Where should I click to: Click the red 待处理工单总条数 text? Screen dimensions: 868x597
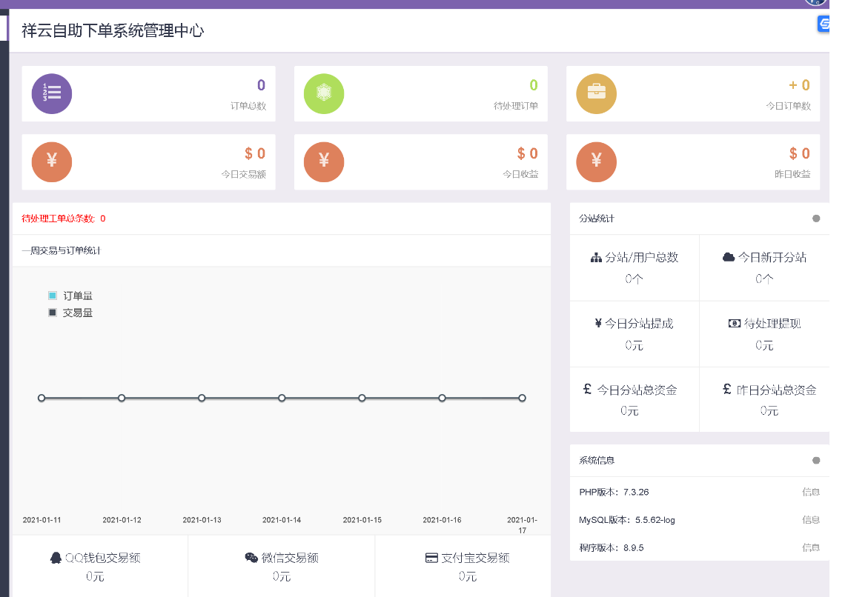(x=63, y=219)
